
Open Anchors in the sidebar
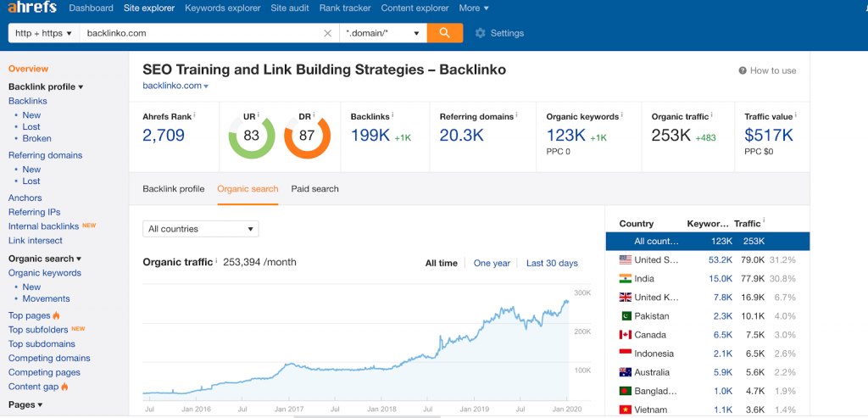pyautogui.click(x=25, y=198)
